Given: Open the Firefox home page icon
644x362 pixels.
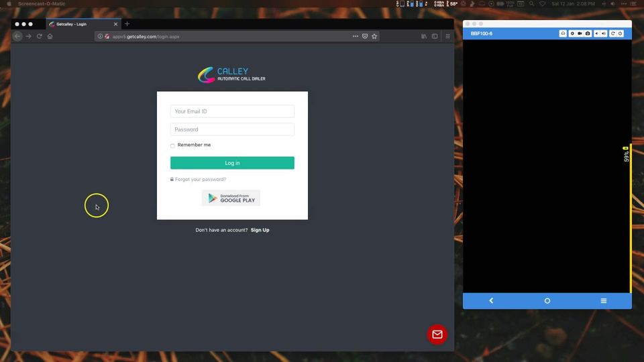Looking at the screenshot, I should pyautogui.click(x=50, y=36).
